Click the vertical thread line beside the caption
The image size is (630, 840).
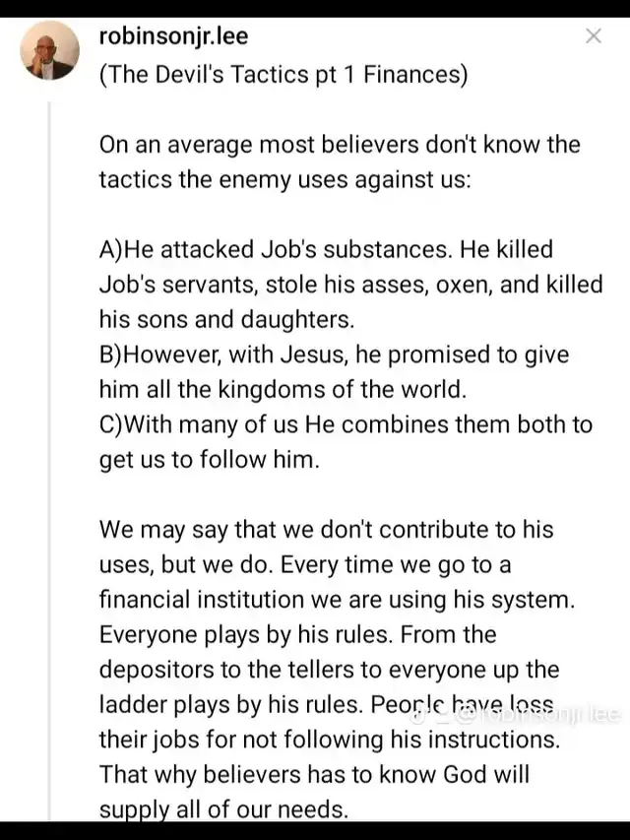[49, 461]
